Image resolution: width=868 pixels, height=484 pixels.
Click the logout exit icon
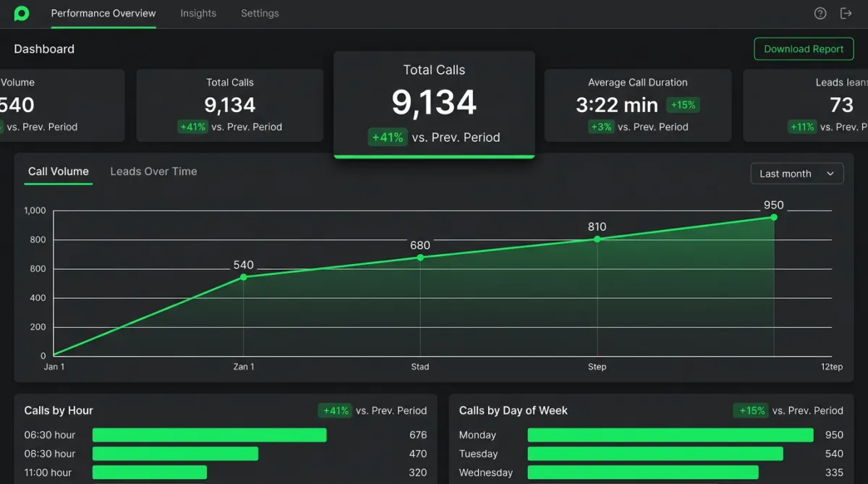846,13
